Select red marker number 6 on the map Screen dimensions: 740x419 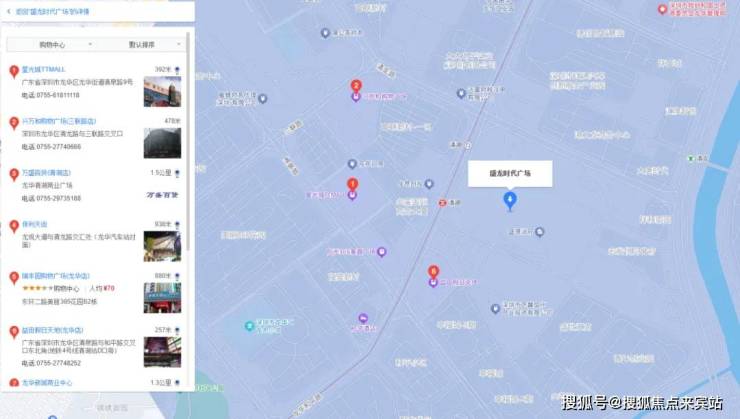[434, 271]
